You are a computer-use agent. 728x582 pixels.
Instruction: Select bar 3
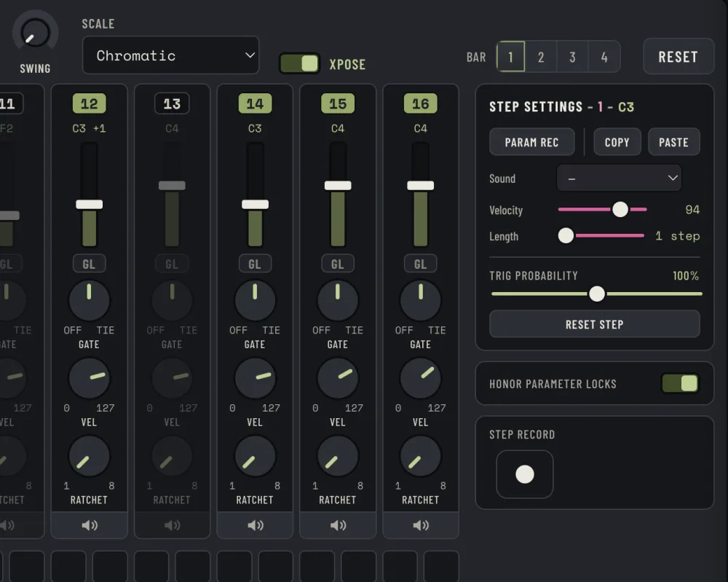(572, 57)
